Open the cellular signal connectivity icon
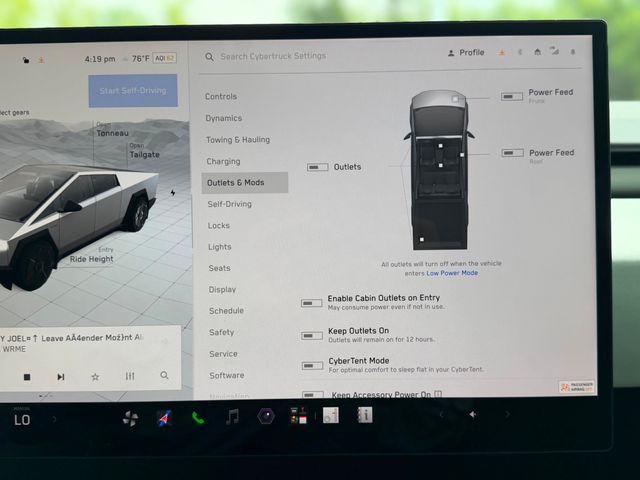Image resolution: width=640 pixels, height=480 pixels. [x=554, y=51]
